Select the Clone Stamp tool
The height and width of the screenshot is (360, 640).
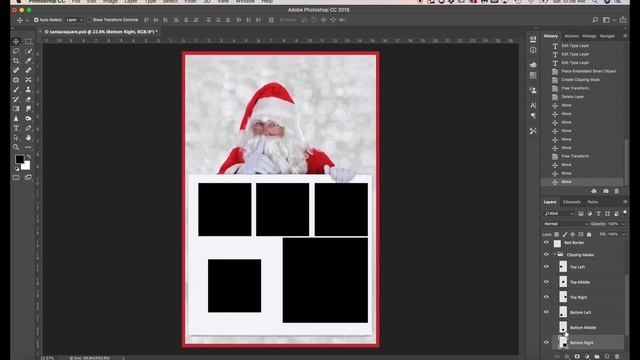coord(28,89)
